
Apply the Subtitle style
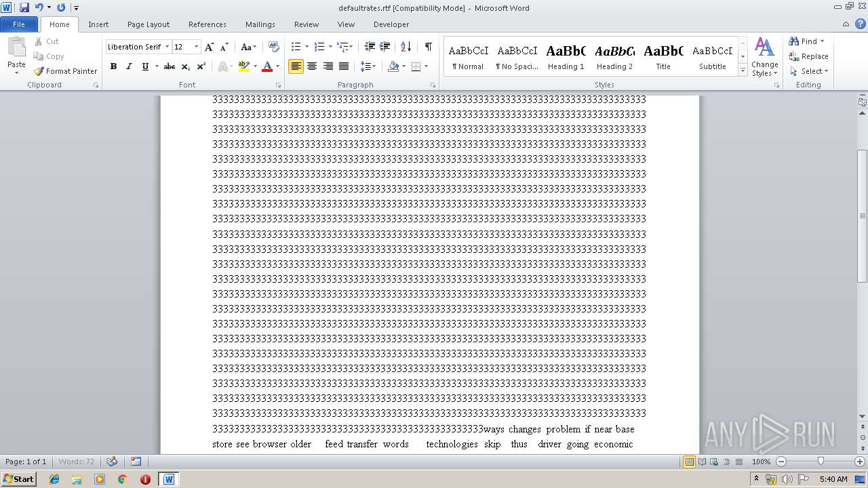coord(712,57)
